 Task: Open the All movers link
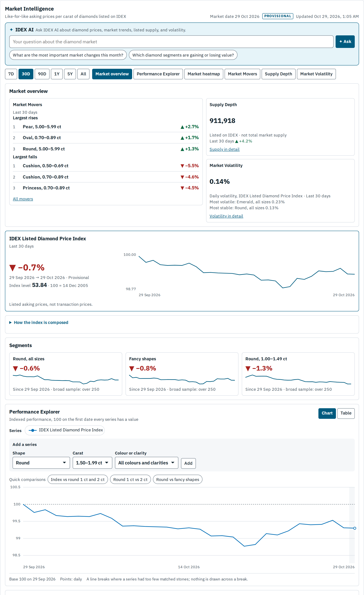click(x=23, y=199)
